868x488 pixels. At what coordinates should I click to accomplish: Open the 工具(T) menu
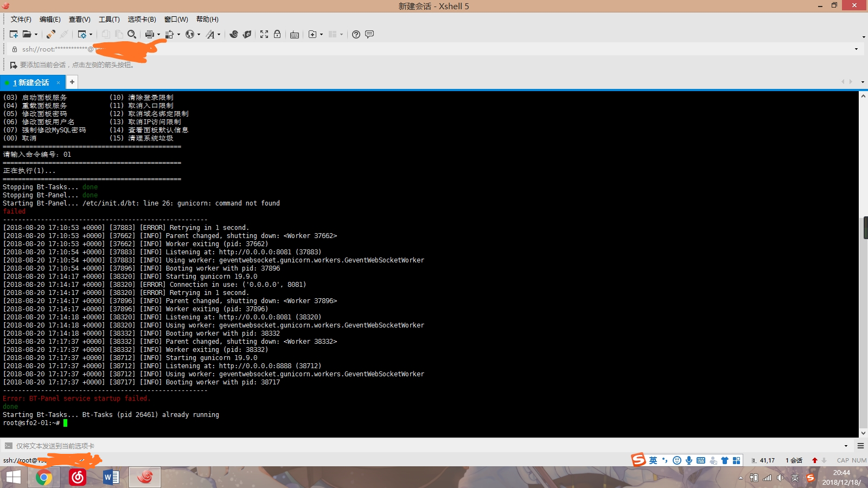109,20
